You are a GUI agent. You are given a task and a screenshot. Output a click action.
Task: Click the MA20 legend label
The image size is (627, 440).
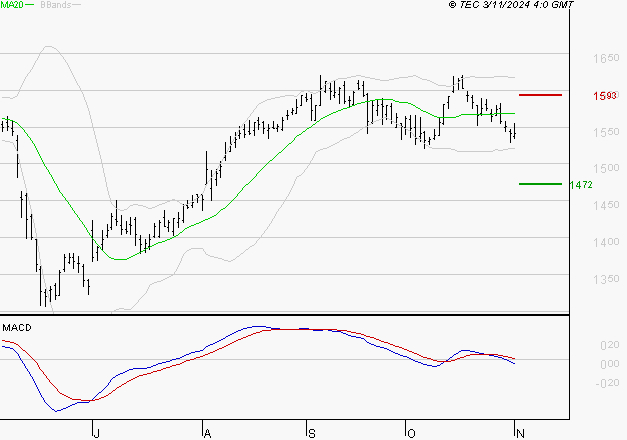12,4
